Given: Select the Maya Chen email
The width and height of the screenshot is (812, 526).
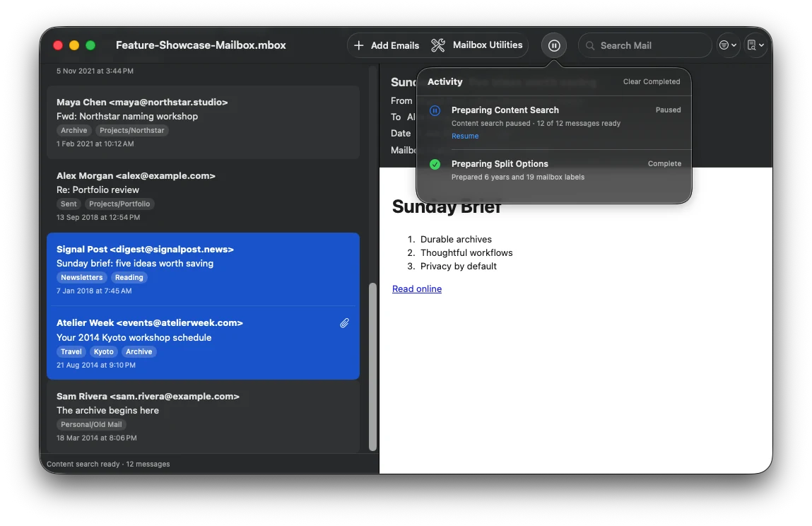Looking at the screenshot, I should click(x=203, y=122).
